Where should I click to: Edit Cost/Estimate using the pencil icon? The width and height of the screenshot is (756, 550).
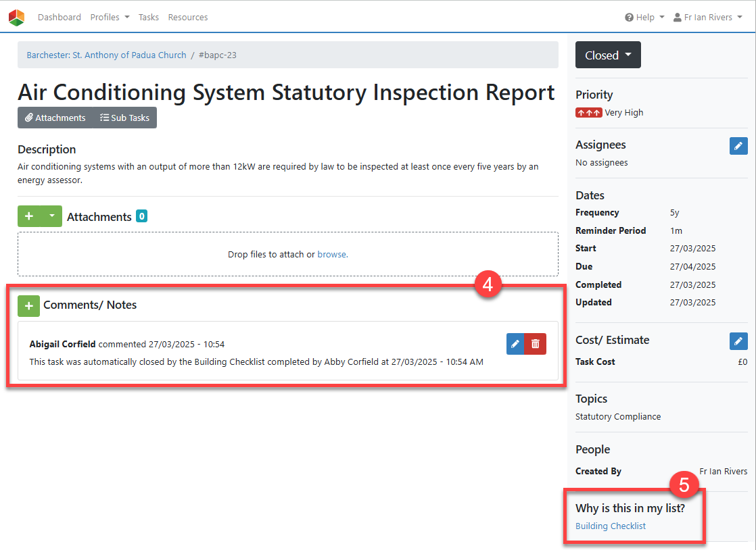(x=738, y=341)
